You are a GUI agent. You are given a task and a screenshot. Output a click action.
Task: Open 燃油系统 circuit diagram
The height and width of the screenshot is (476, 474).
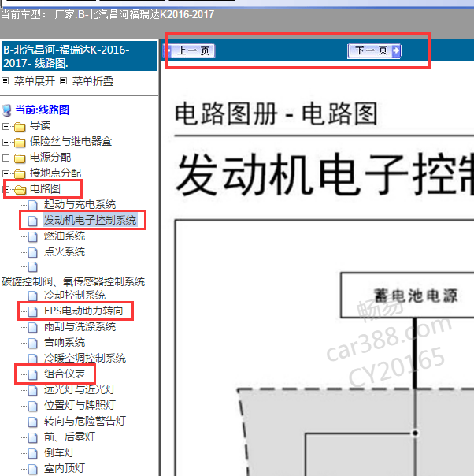65,236
